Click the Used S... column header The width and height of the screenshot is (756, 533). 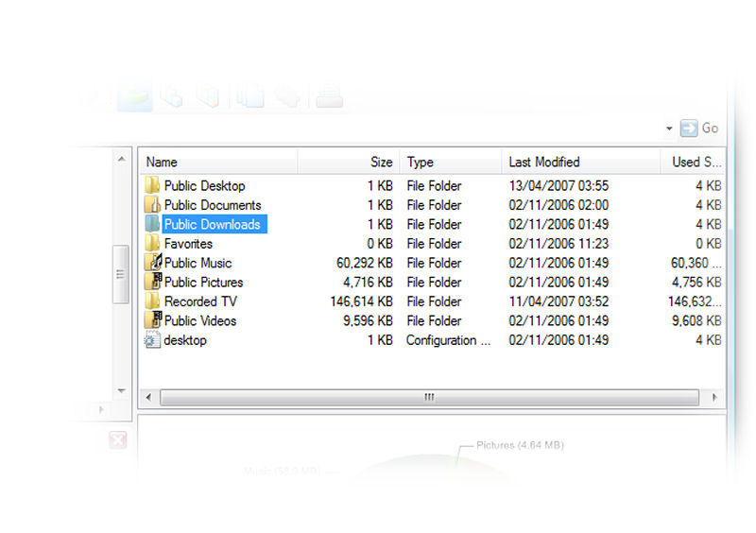(x=695, y=162)
